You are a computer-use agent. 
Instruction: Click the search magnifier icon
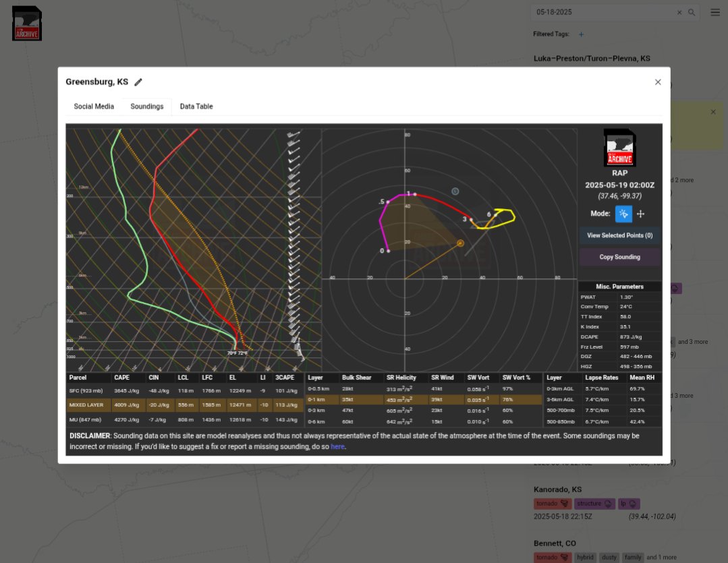point(692,13)
